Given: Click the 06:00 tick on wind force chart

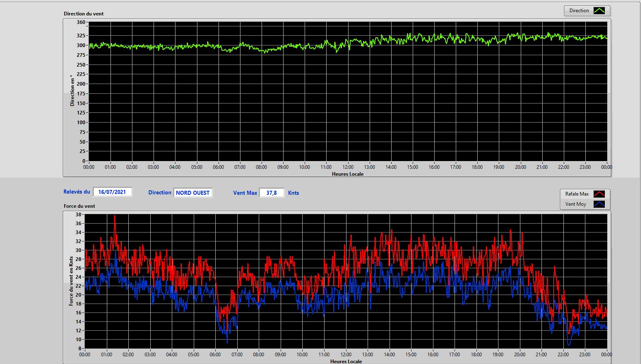Looking at the screenshot, I should (215, 355).
